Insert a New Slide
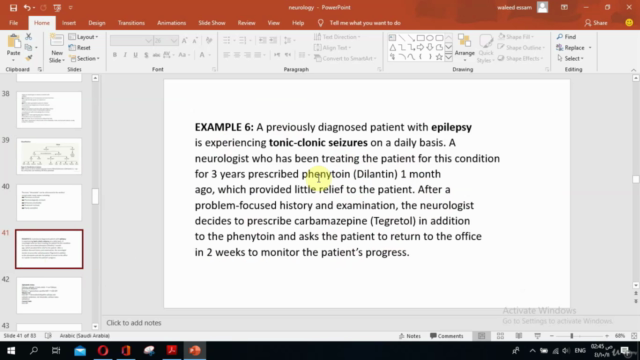Image resolution: width=640 pixels, height=360 pixels. pos(57,48)
